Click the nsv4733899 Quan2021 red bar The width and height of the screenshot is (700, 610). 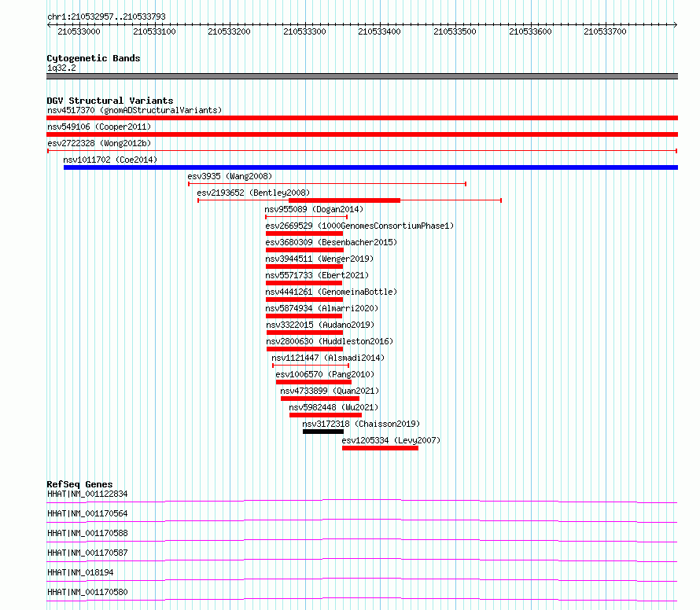click(320, 399)
